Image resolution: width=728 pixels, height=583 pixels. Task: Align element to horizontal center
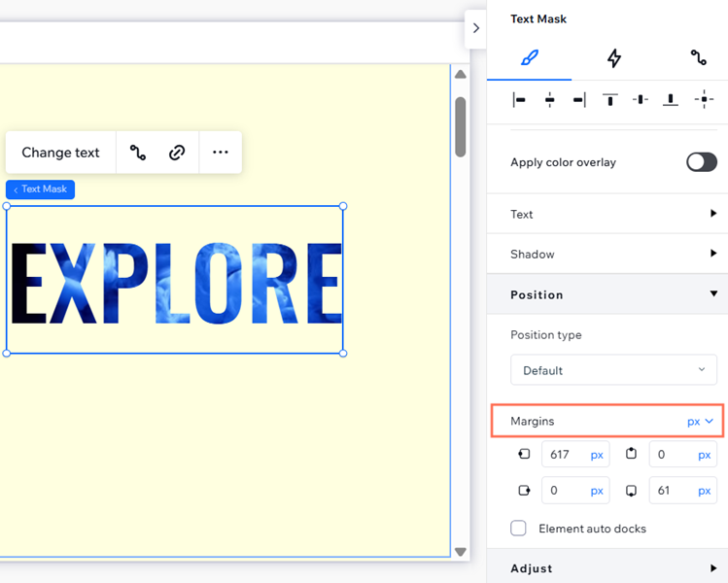550,100
